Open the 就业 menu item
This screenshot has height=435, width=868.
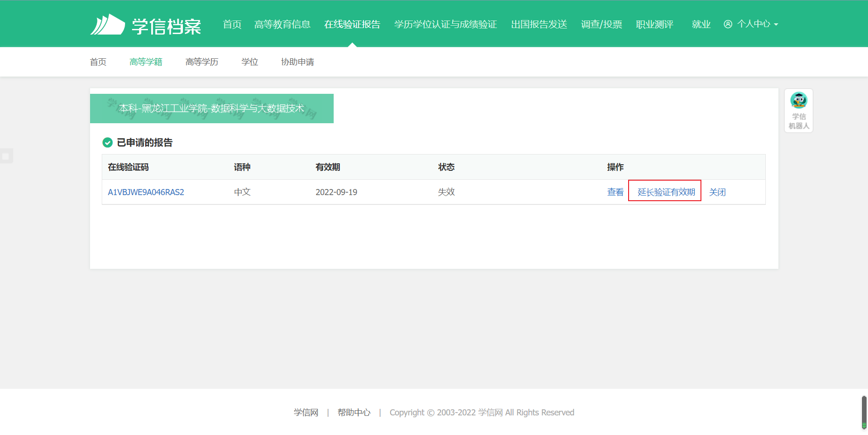701,24
